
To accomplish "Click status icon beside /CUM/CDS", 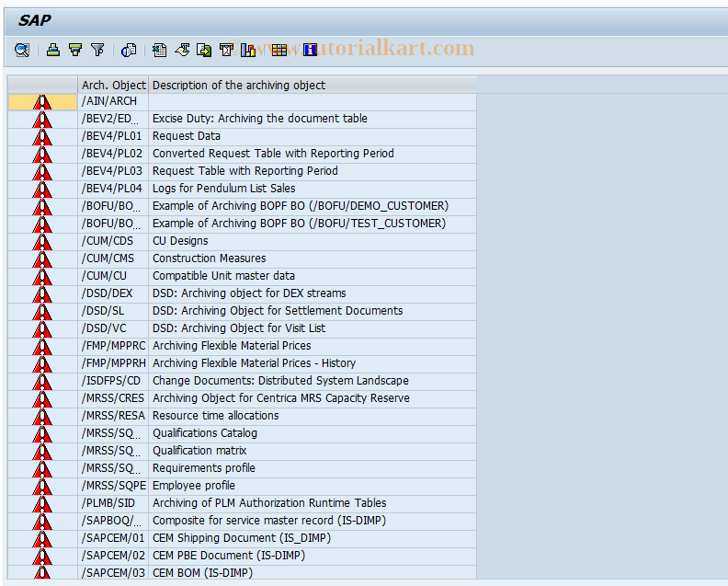I will [42, 242].
